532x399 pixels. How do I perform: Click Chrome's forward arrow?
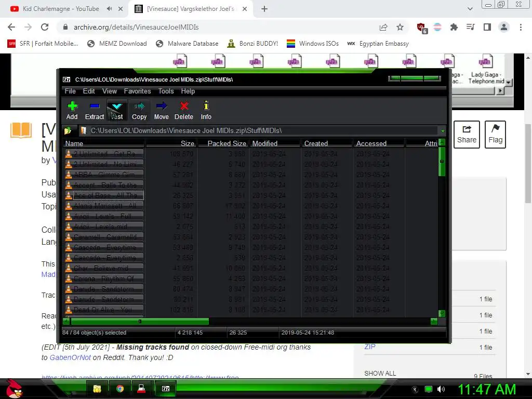click(28, 27)
